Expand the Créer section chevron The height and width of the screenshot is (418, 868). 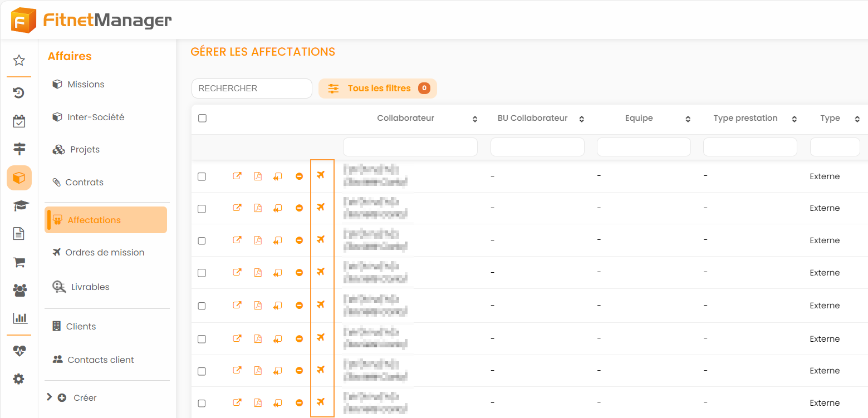coord(50,397)
